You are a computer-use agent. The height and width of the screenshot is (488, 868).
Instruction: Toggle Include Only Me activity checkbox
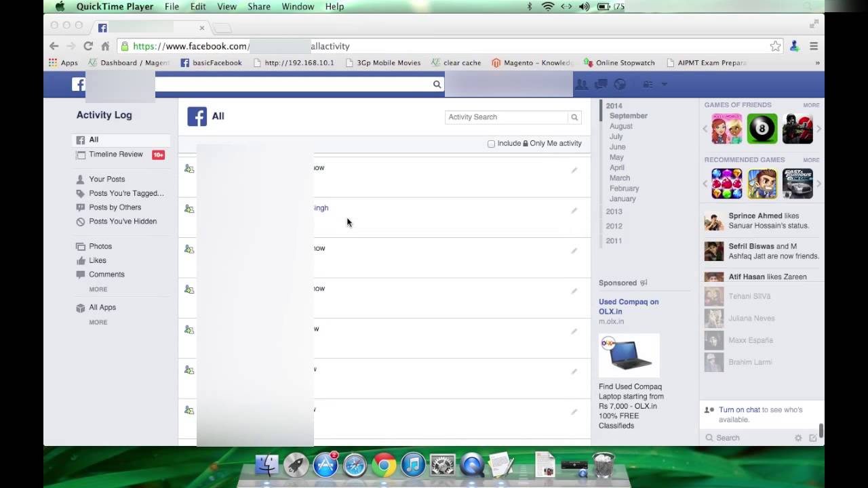coord(491,144)
